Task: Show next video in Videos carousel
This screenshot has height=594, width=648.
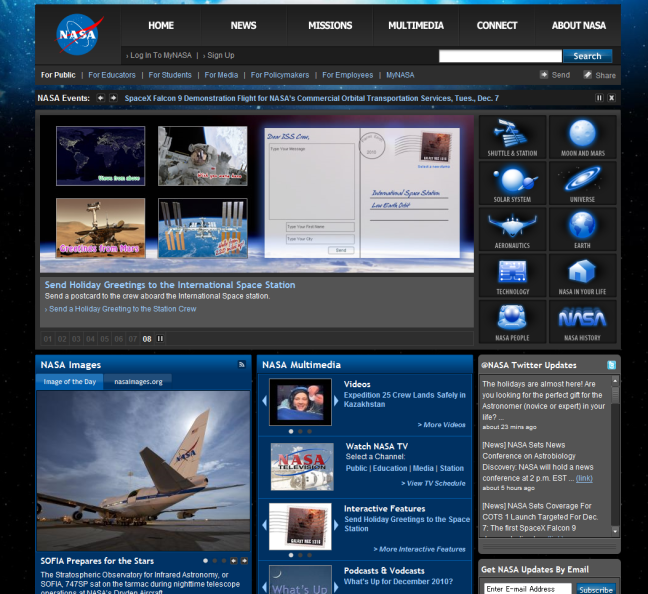Action: (336, 401)
